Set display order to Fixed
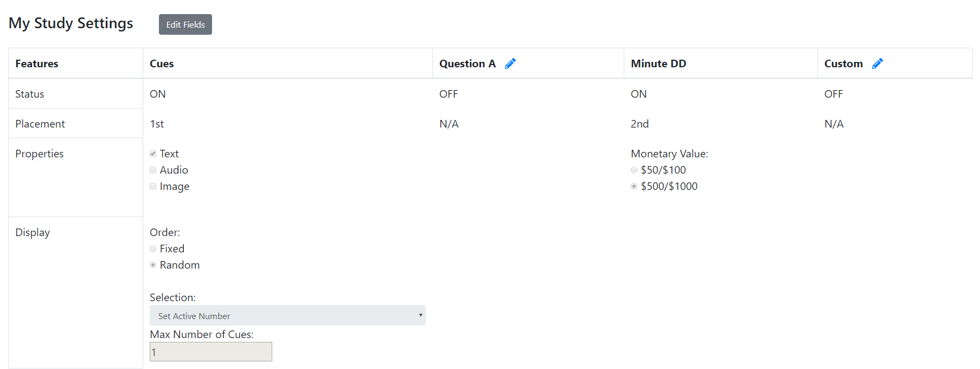 pos(153,249)
